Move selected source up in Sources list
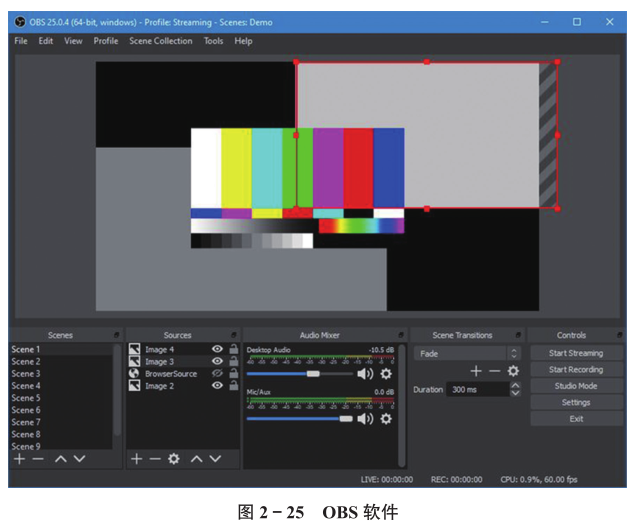Image resolution: width=642 pixels, height=532 pixels. [196, 458]
